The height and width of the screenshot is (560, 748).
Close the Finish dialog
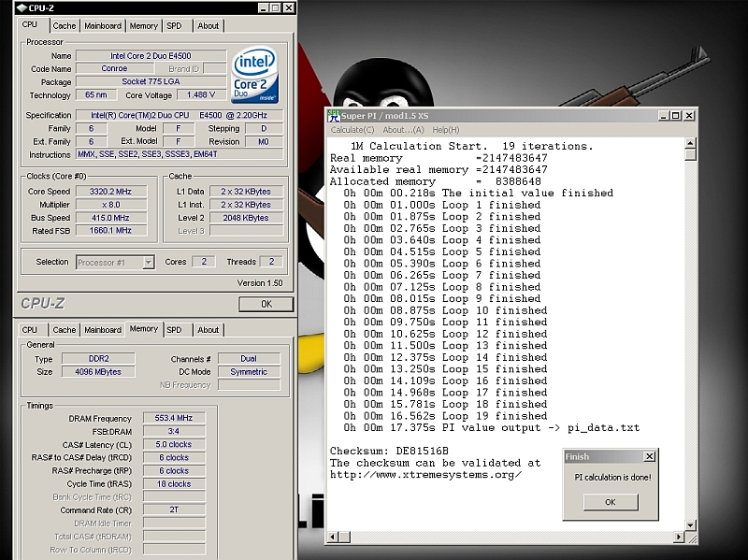coord(649,456)
